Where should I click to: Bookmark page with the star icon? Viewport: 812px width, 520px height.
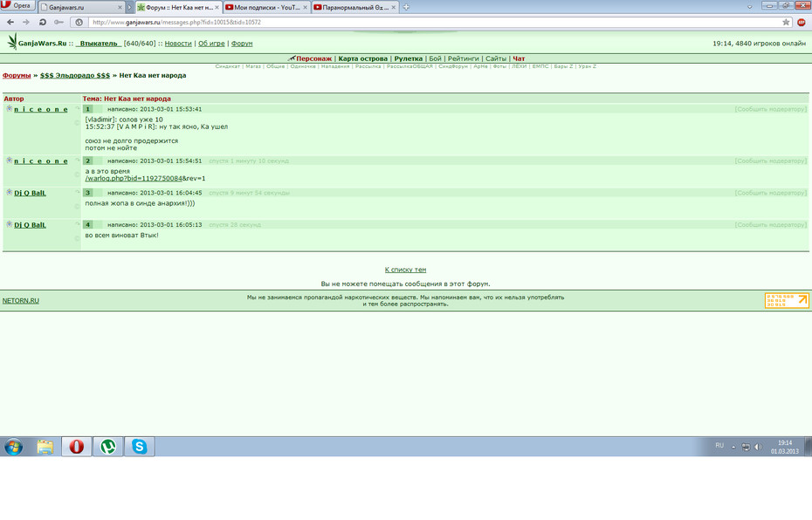pos(786,23)
